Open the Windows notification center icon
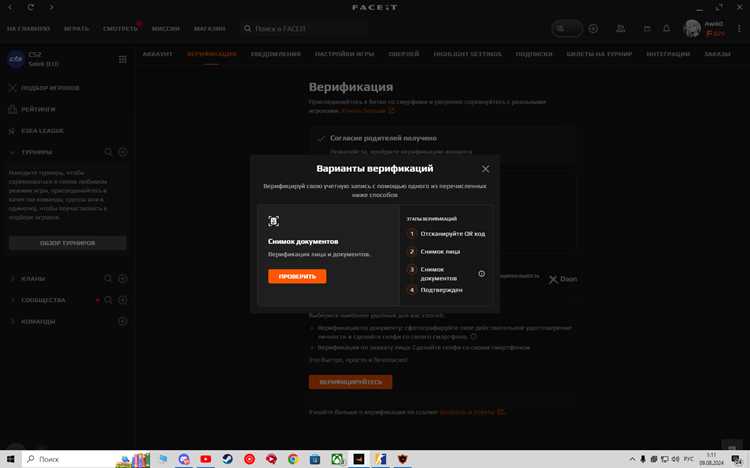Viewport: 750px width, 468px height. pos(737,460)
